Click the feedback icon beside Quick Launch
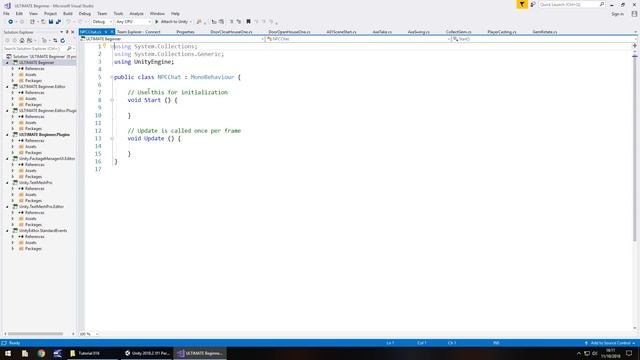This screenshot has height=360, width=640. [x=533, y=4]
